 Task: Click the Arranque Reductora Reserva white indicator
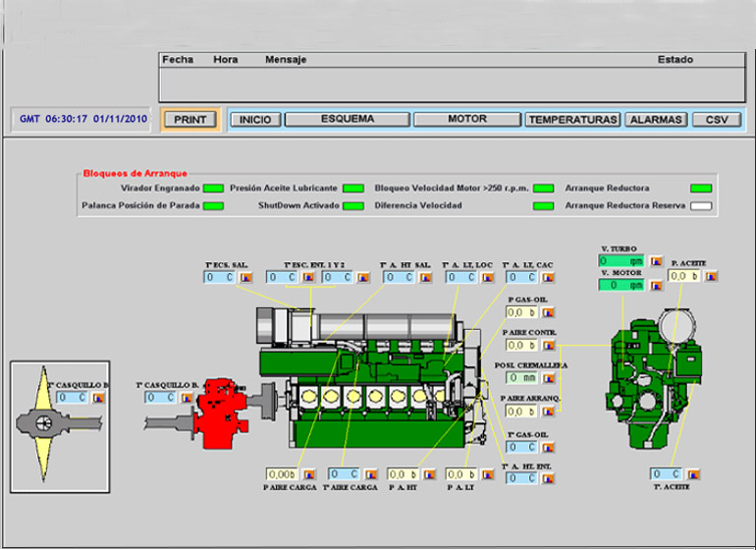click(700, 206)
